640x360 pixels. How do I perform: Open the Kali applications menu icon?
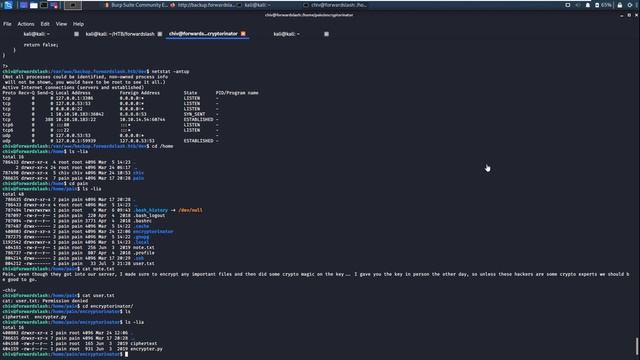(x=8, y=5)
